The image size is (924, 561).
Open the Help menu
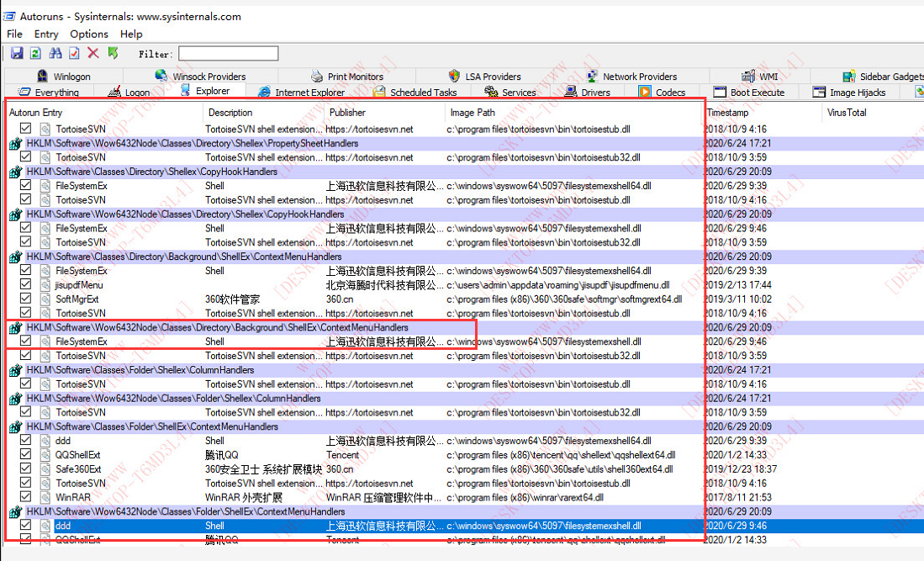pos(131,34)
